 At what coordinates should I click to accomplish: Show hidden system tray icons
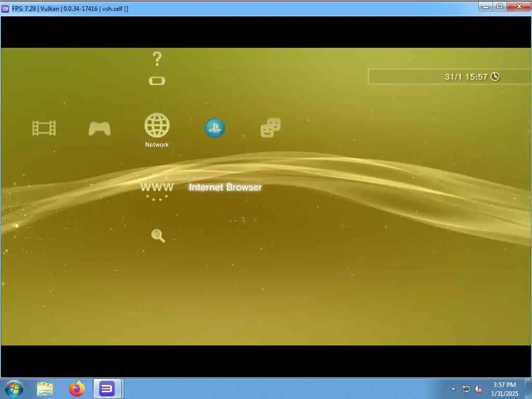(453, 389)
